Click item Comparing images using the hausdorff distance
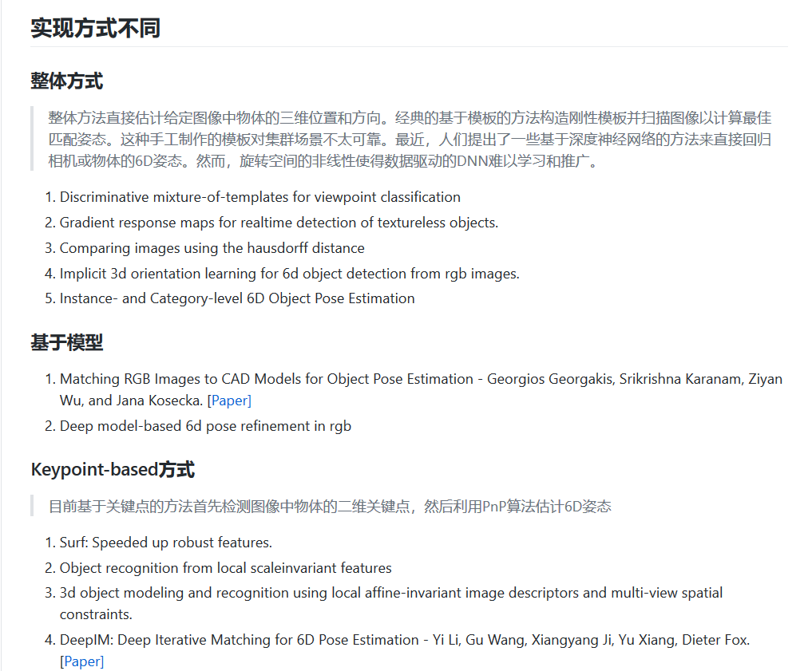This screenshot has height=671, width=812. 212,248
